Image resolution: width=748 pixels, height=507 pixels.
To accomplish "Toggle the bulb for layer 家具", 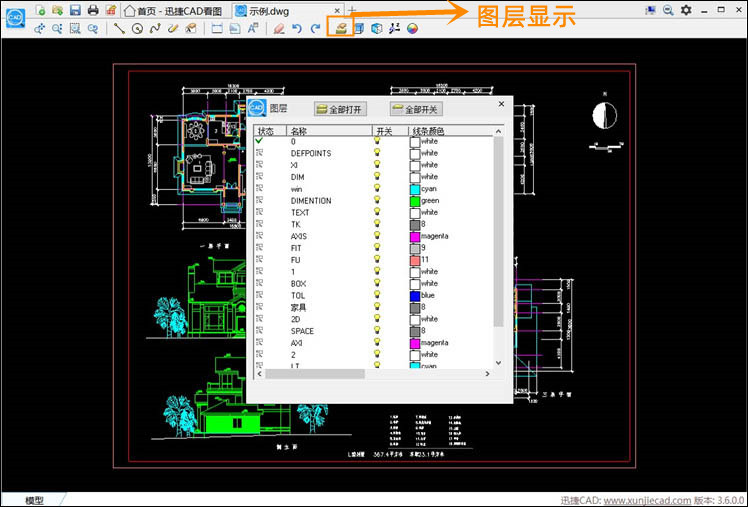I will click(x=377, y=306).
